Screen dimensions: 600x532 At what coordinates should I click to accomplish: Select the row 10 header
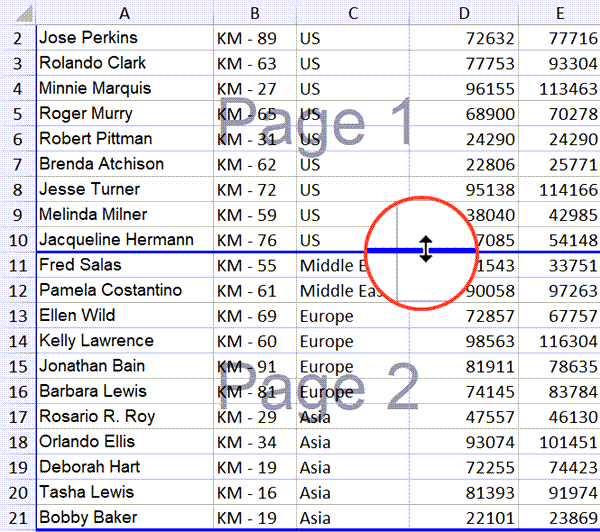(17, 240)
